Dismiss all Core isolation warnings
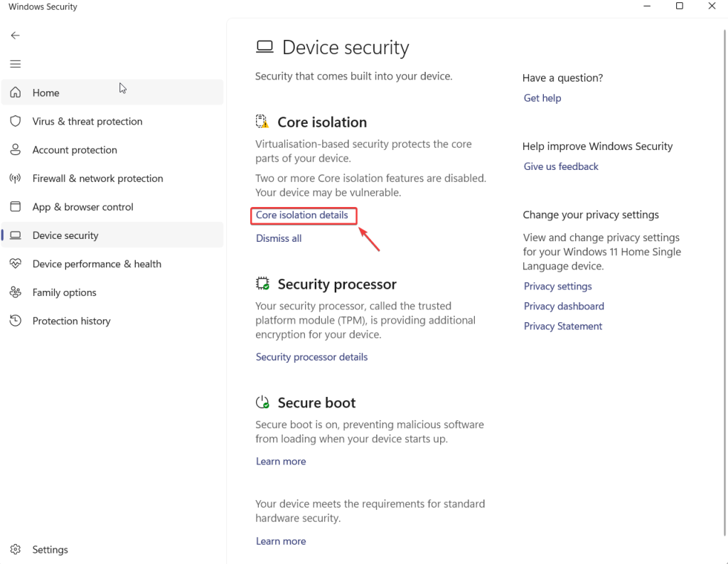The image size is (728, 564). [279, 238]
